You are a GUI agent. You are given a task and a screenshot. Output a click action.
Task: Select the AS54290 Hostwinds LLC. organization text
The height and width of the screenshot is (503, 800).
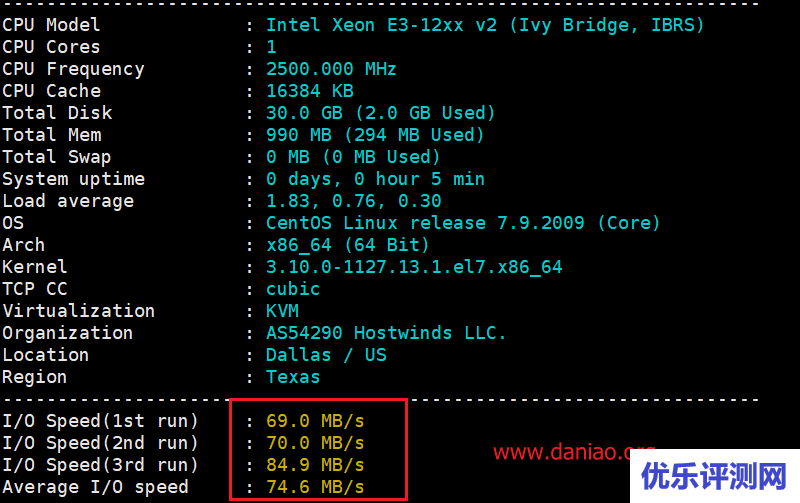[x=386, y=333]
